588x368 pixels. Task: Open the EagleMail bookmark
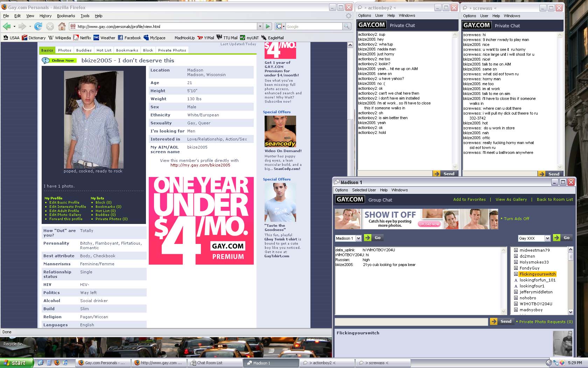tap(273, 38)
